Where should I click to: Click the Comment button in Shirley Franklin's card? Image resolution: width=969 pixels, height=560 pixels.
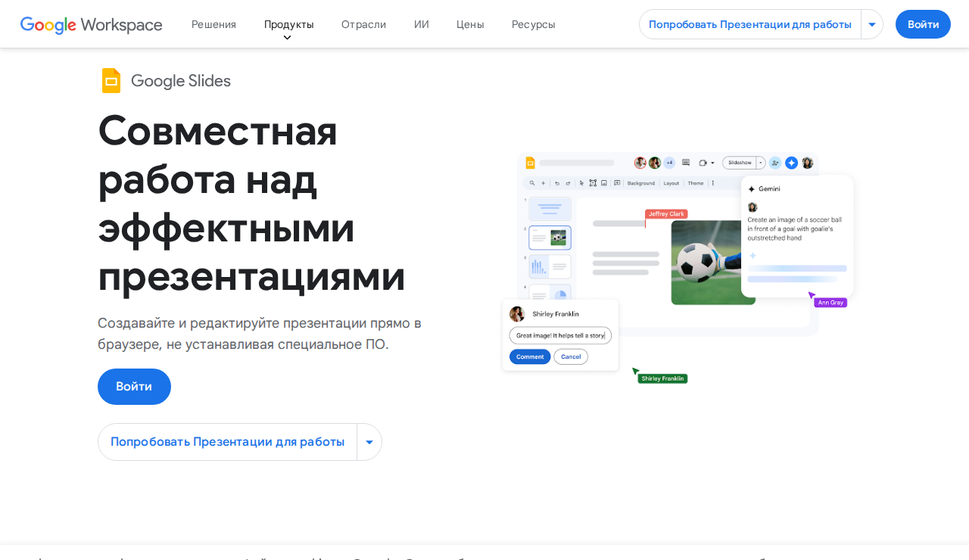(530, 356)
